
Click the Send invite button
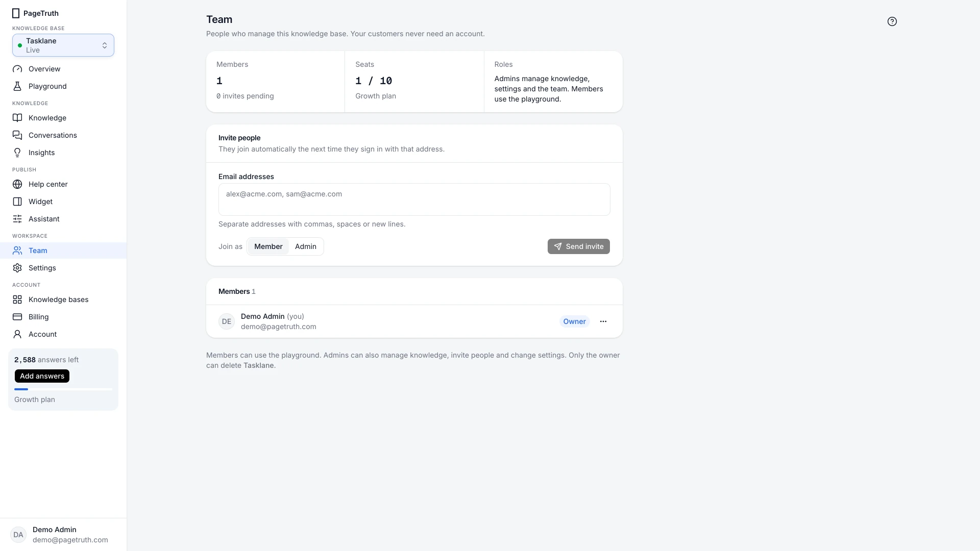[578, 246]
